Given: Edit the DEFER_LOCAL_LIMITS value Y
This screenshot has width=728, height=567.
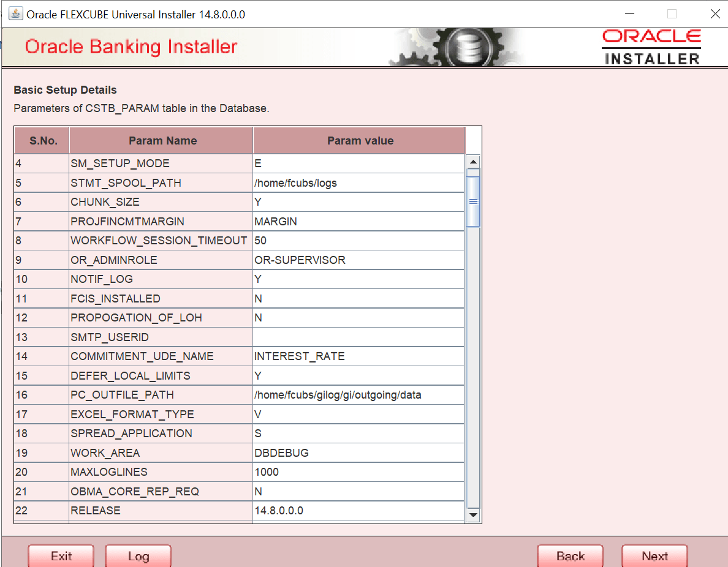Looking at the screenshot, I should 358,375.
